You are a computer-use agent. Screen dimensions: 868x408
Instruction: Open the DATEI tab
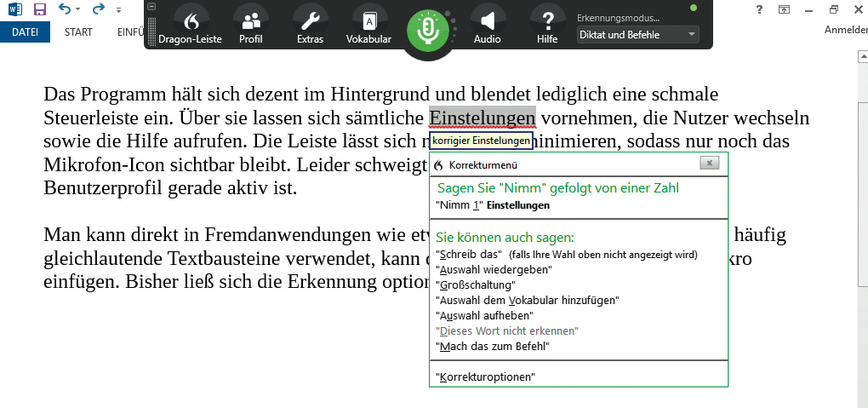(25, 32)
